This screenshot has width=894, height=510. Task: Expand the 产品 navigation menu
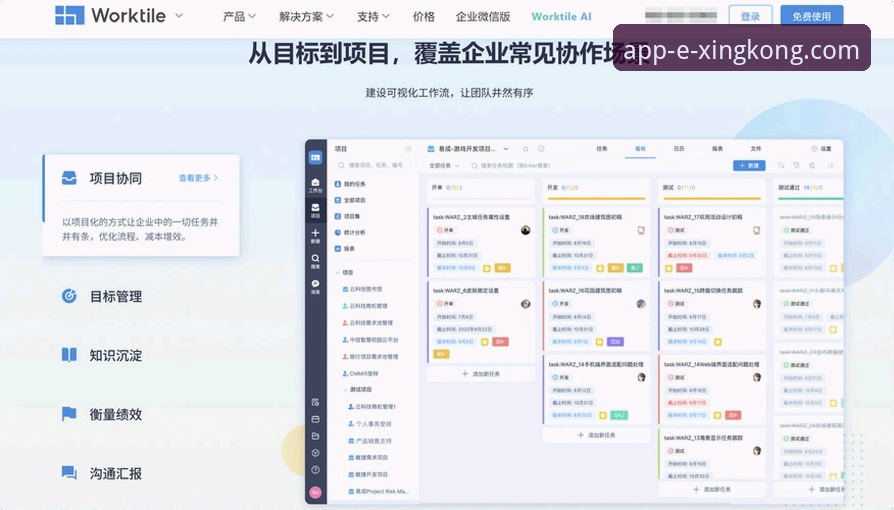point(239,17)
